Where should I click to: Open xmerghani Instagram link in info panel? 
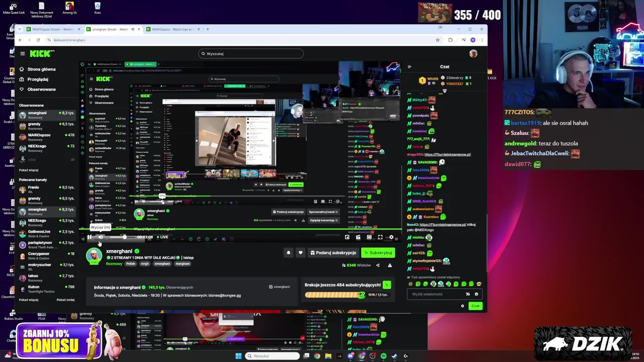[x=279, y=287]
